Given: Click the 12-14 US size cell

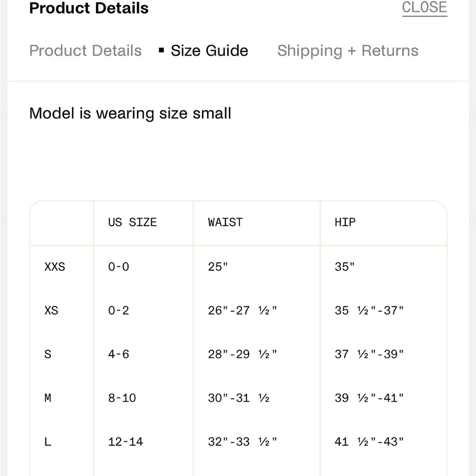Looking at the screenshot, I should (x=125, y=441).
